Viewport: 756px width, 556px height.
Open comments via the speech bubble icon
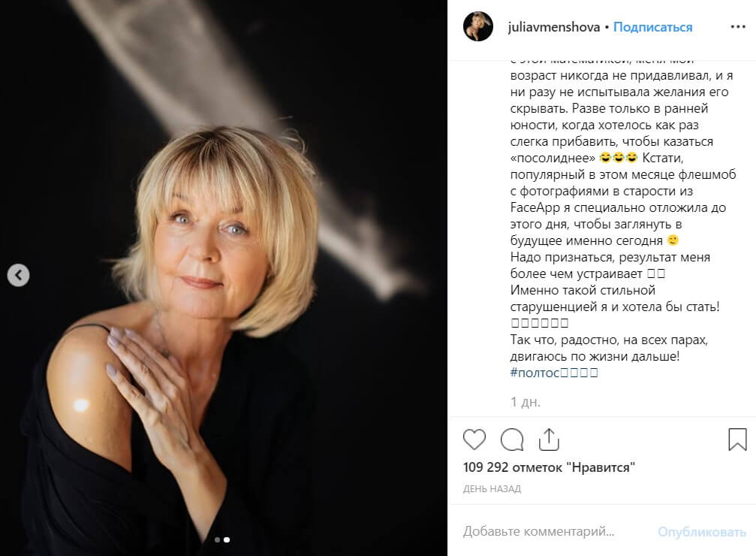tap(512, 440)
